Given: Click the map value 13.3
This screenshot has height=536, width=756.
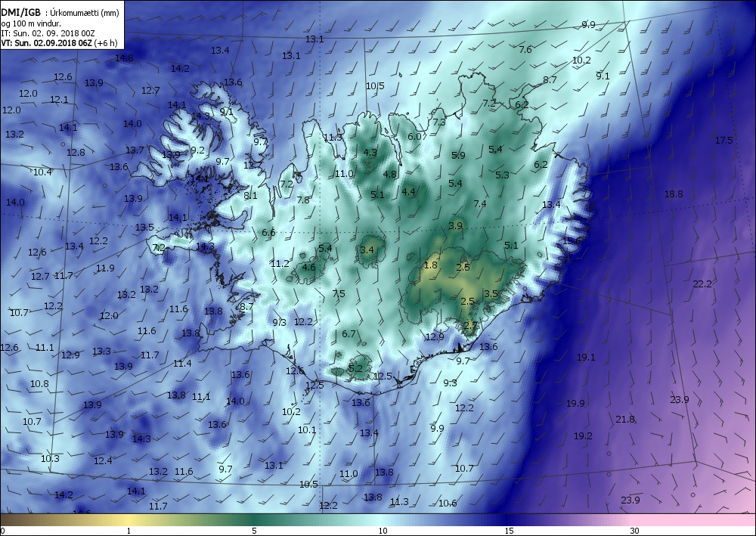Looking at the screenshot, I should (101, 352).
